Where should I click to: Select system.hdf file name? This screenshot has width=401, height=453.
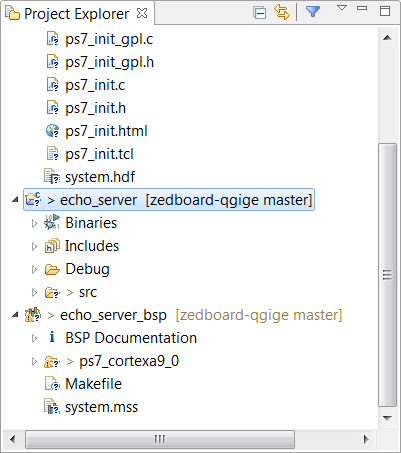pos(100,177)
